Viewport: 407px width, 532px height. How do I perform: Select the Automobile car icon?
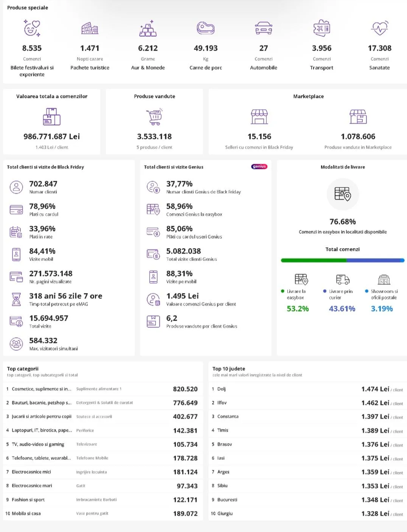point(264,28)
